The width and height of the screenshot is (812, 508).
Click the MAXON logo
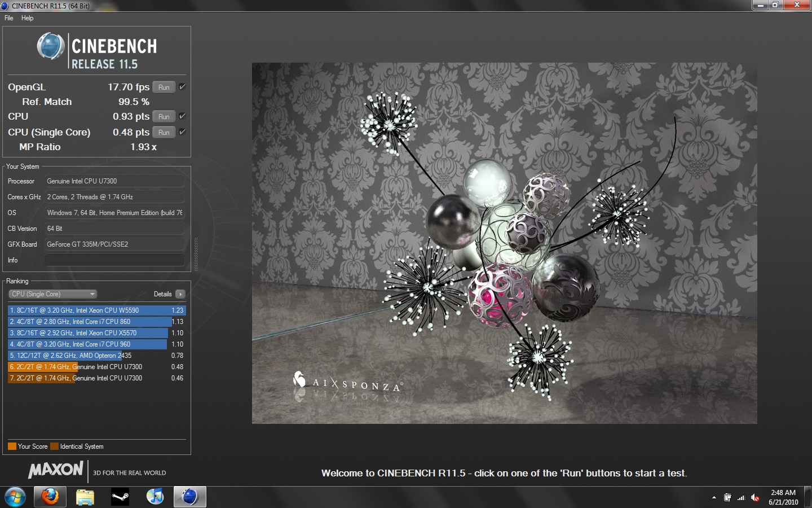click(56, 470)
